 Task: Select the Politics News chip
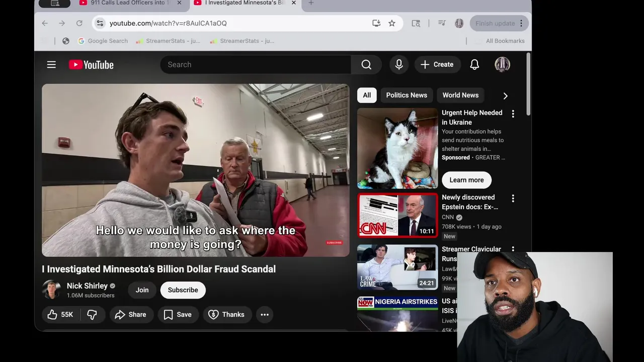point(407,95)
